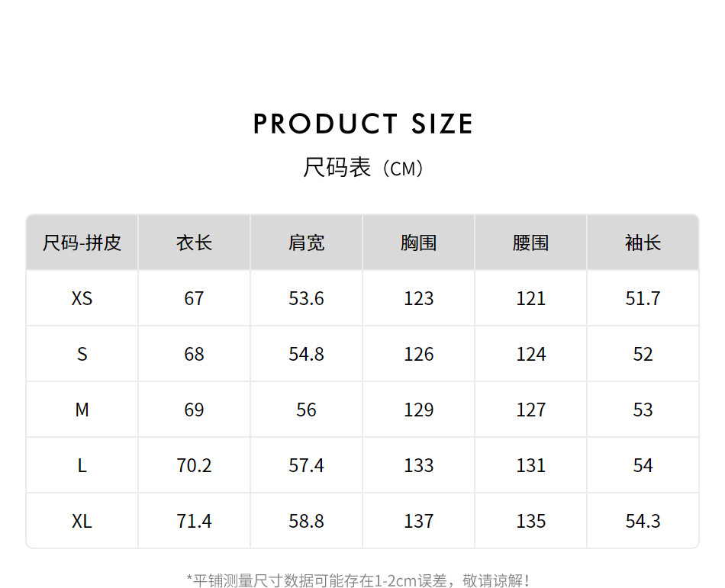
Task: Click the 54.3 sleeve length cell
Action: coord(643,521)
